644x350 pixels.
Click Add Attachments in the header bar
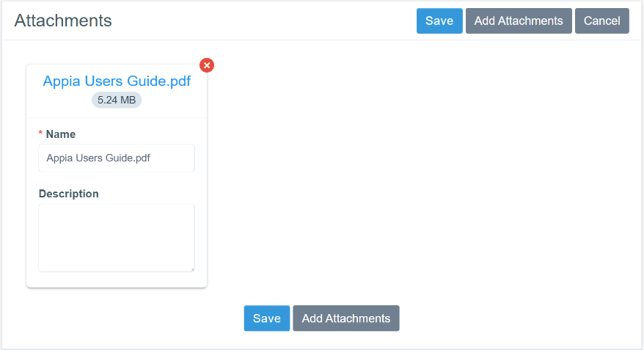tap(519, 21)
